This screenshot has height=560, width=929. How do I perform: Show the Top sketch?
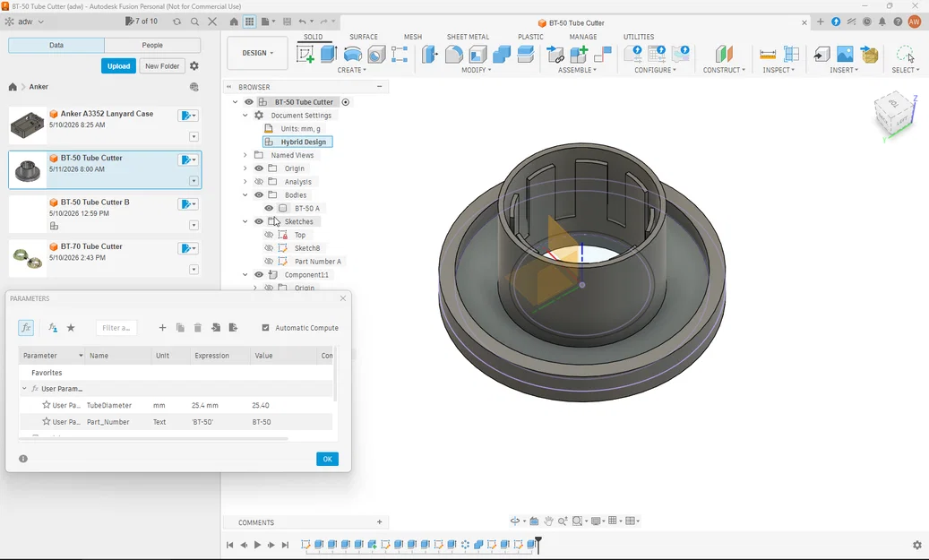[269, 235]
